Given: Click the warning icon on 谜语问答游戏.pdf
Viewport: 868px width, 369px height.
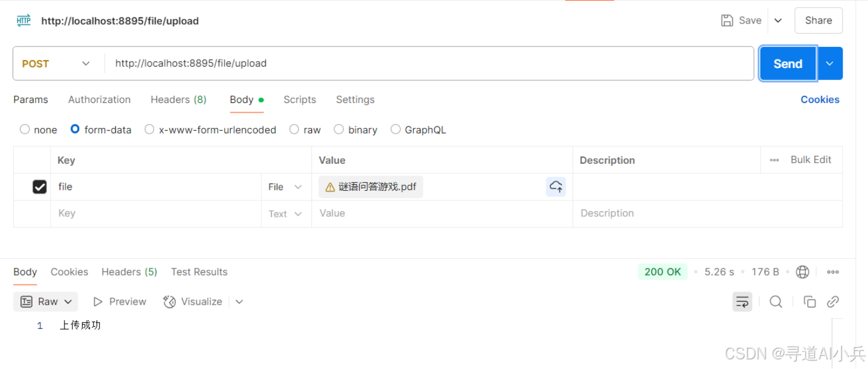Looking at the screenshot, I should (x=329, y=187).
